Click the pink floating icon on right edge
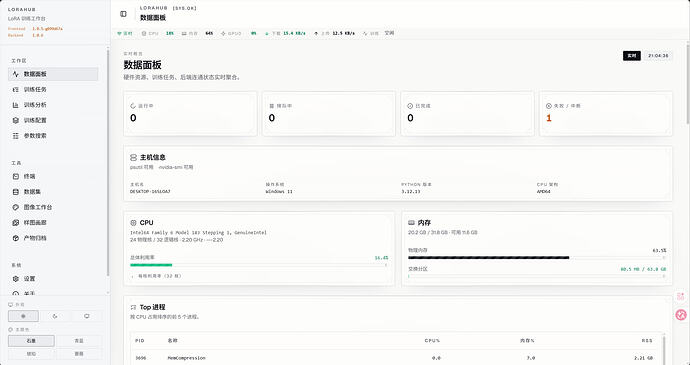The image size is (690, 365). 681,296
